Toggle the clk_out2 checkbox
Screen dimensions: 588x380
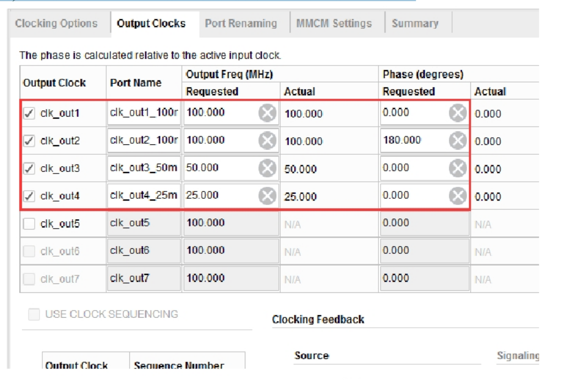[29, 141]
